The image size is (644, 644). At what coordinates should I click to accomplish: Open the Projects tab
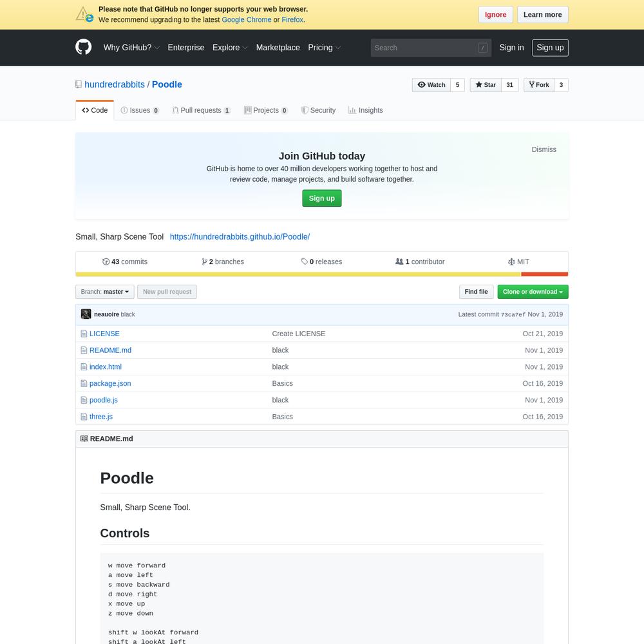pyautogui.click(x=266, y=111)
